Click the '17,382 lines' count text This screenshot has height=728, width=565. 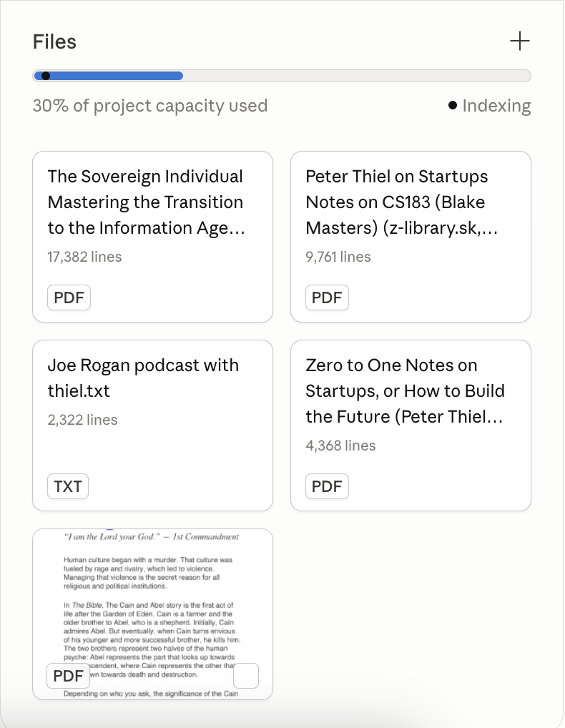[84, 257]
